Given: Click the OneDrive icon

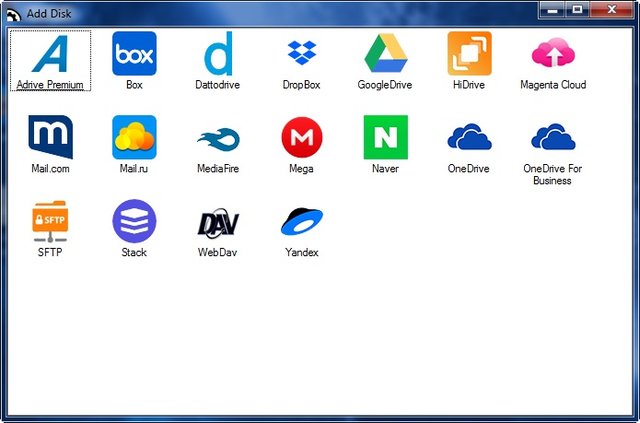Looking at the screenshot, I should pyautogui.click(x=469, y=138).
